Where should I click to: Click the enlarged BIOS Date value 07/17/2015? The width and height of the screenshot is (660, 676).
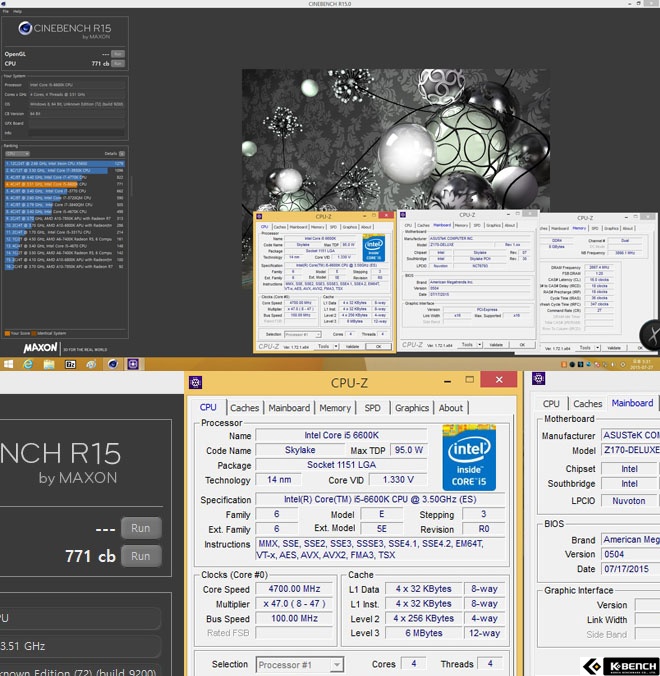pos(631,569)
